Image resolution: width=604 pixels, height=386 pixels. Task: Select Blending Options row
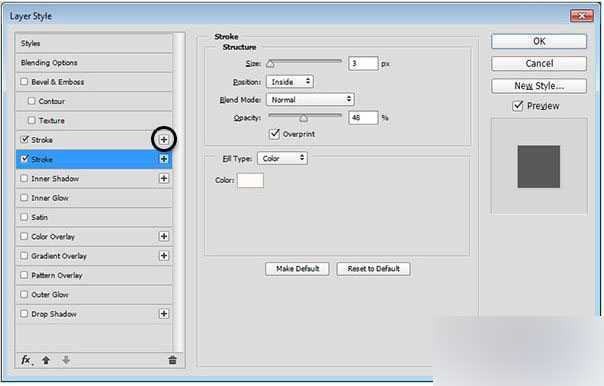(x=94, y=62)
